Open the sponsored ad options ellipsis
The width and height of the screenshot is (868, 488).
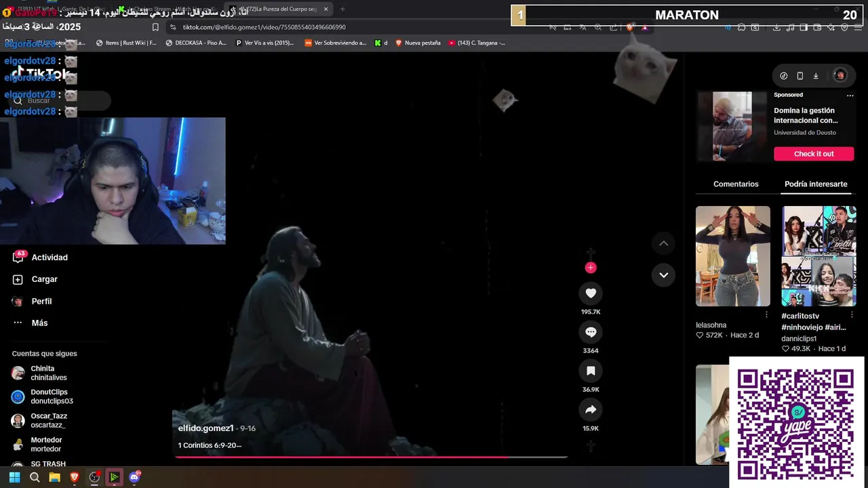tap(850, 96)
